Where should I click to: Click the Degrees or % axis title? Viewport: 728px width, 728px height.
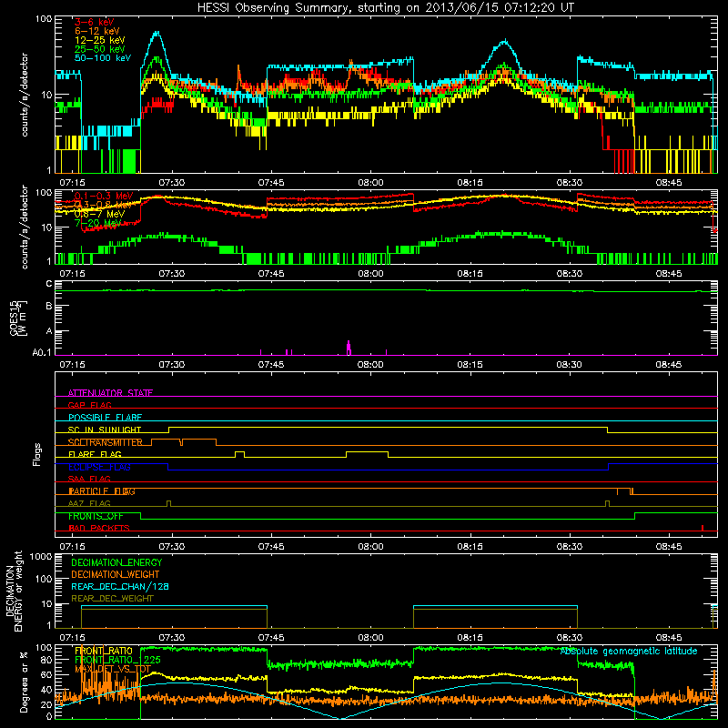point(24,682)
